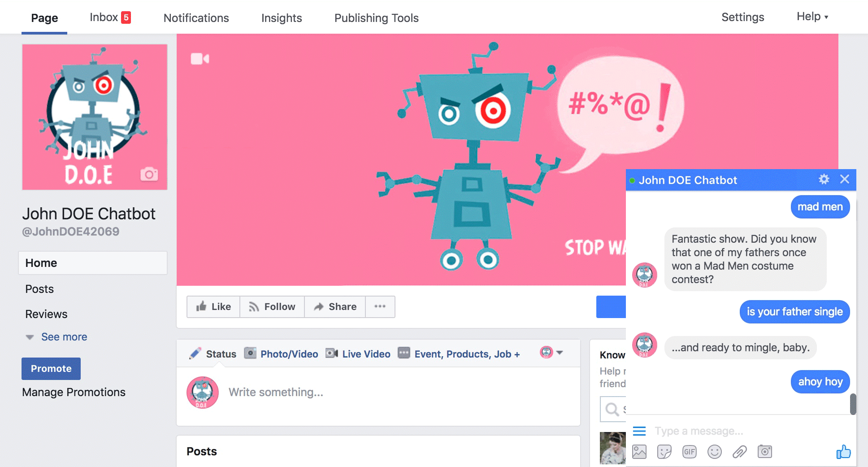The width and height of the screenshot is (868, 467).
Task: Open the chat hamburger menu icon
Action: click(639, 431)
